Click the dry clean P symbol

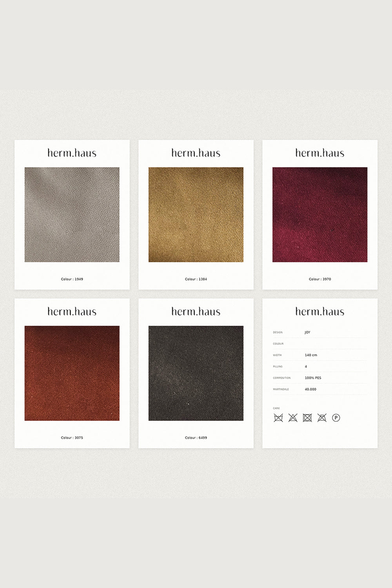(336, 418)
